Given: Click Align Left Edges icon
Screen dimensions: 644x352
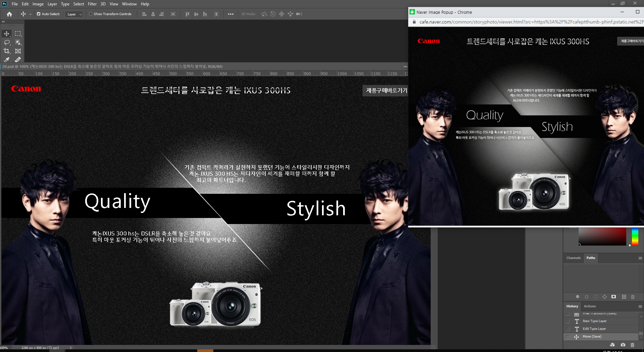Looking at the screenshot, I should click(x=144, y=14).
